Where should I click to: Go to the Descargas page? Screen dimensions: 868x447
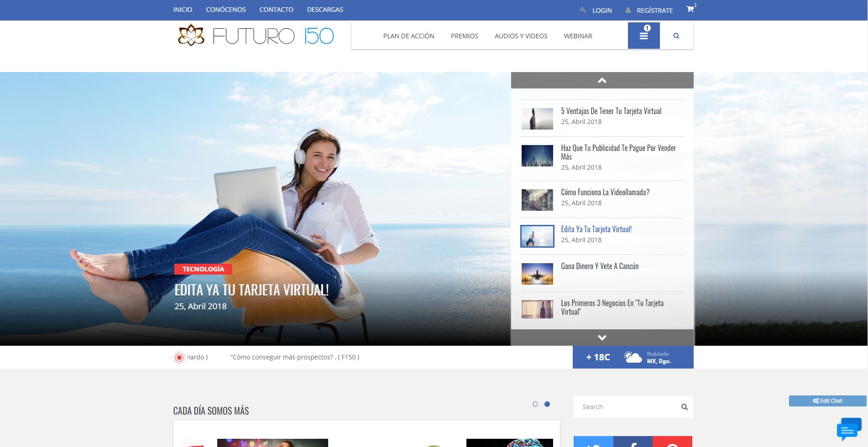(325, 10)
